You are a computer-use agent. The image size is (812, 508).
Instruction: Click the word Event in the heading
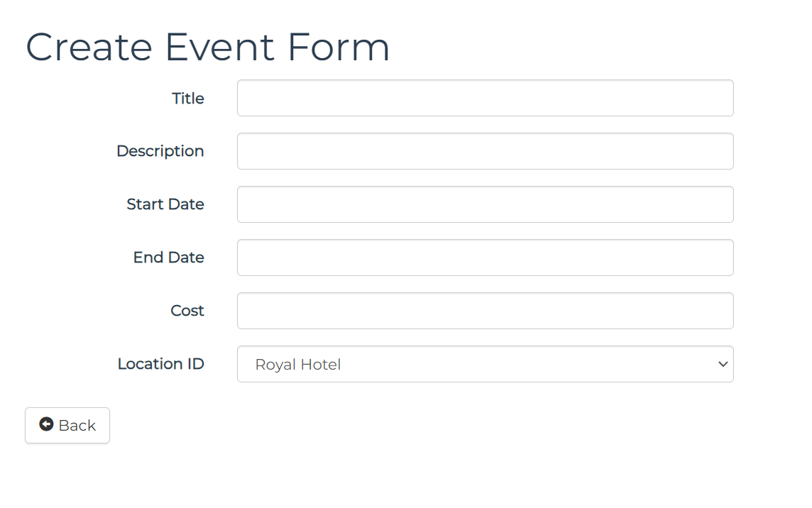[x=220, y=47]
